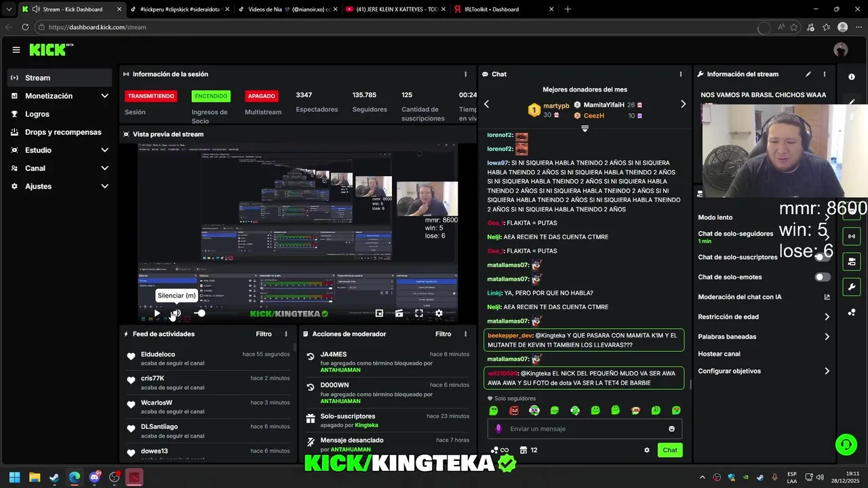
Task: Open Palabras baneadas settings
Action: click(x=764, y=337)
